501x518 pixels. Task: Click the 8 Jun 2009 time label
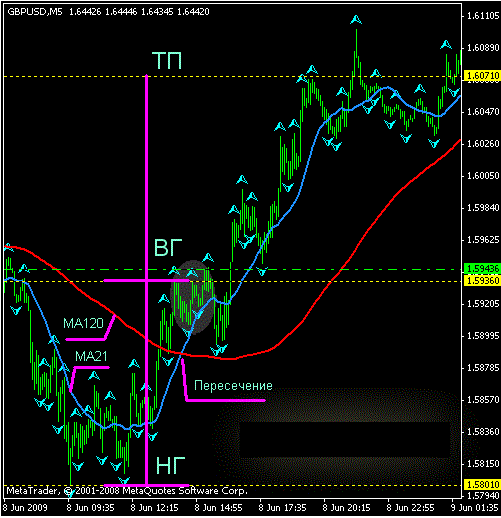(x=25, y=508)
